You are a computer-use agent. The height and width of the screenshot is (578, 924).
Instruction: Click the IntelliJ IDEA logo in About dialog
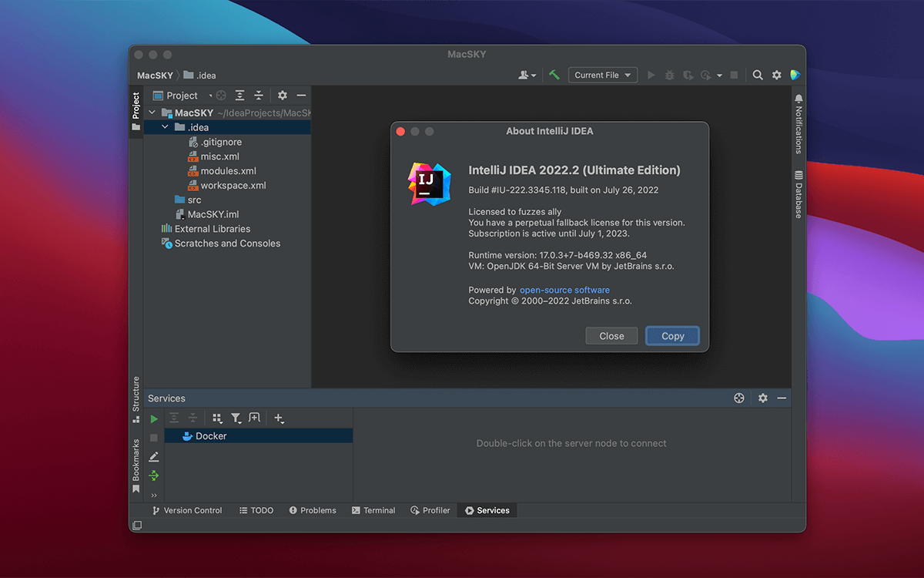[x=429, y=184]
